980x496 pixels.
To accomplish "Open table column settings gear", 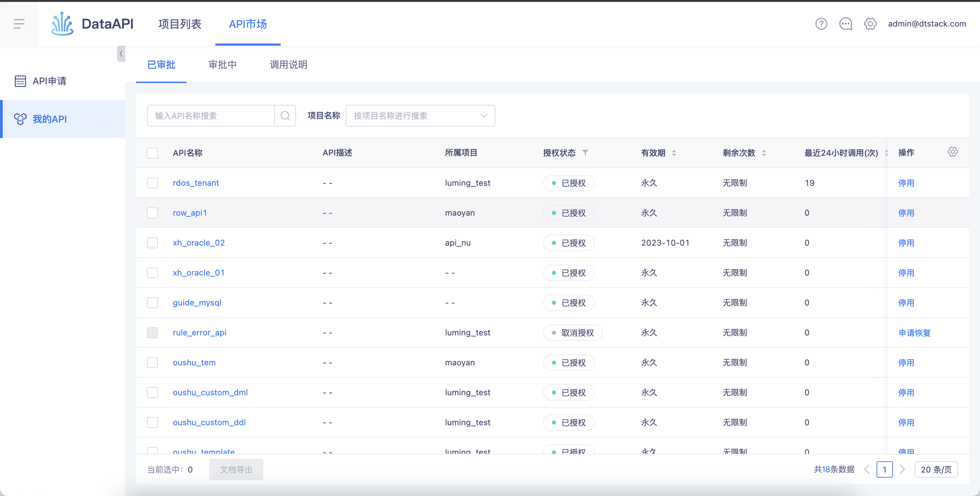I will (x=952, y=152).
